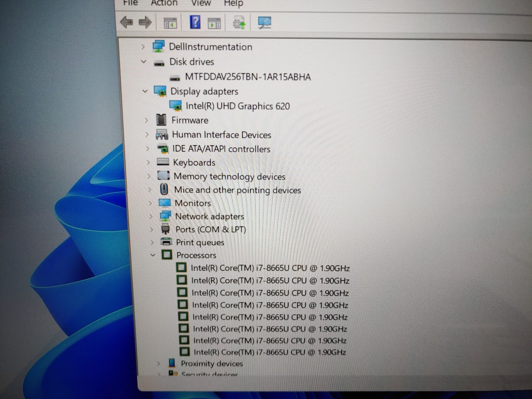Collapse the Display adapters node
Viewport: 532px width, 399px height.
[x=145, y=91]
